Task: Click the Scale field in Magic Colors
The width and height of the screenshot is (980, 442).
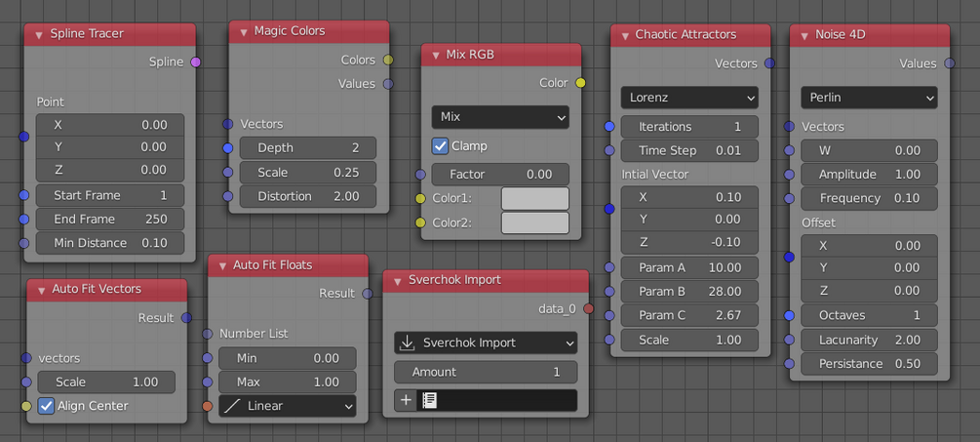Action: 308,172
